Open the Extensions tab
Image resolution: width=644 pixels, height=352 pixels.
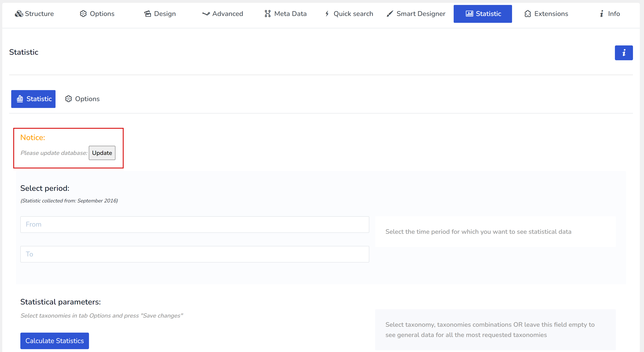point(546,14)
